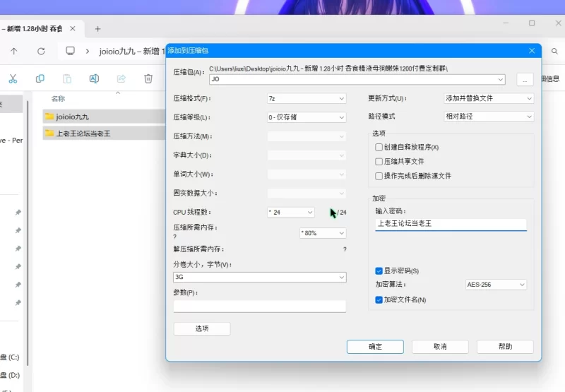
Task: Toggle 创建自释放程序 checkbox
Action: click(x=379, y=147)
